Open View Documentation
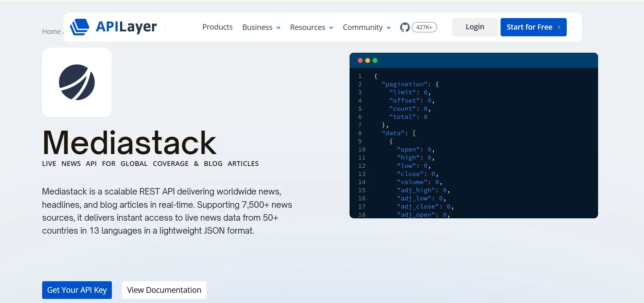 coord(164,290)
